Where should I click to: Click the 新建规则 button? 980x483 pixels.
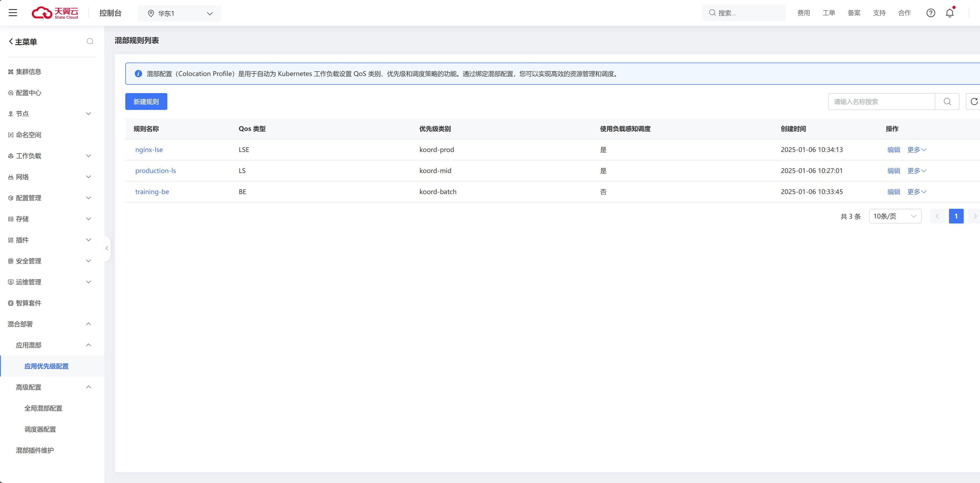[x=146, y=101]
